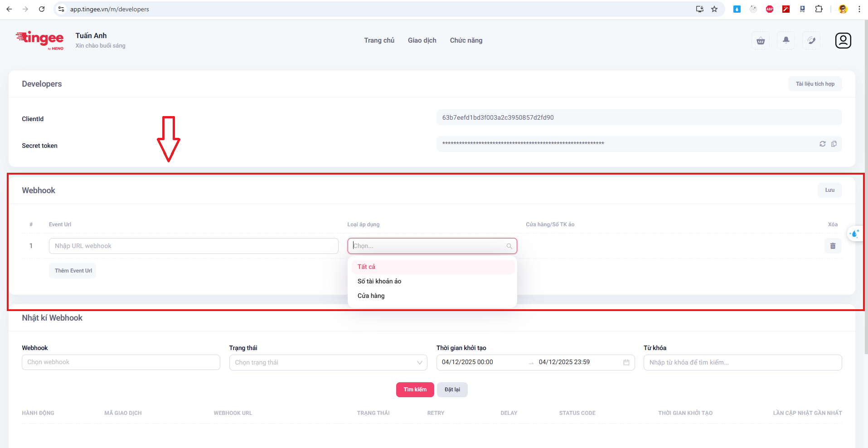The image size is (868, 448).
Task: Click the 'Nhập URL webhook' input field
Action: (x=194, y=246)
